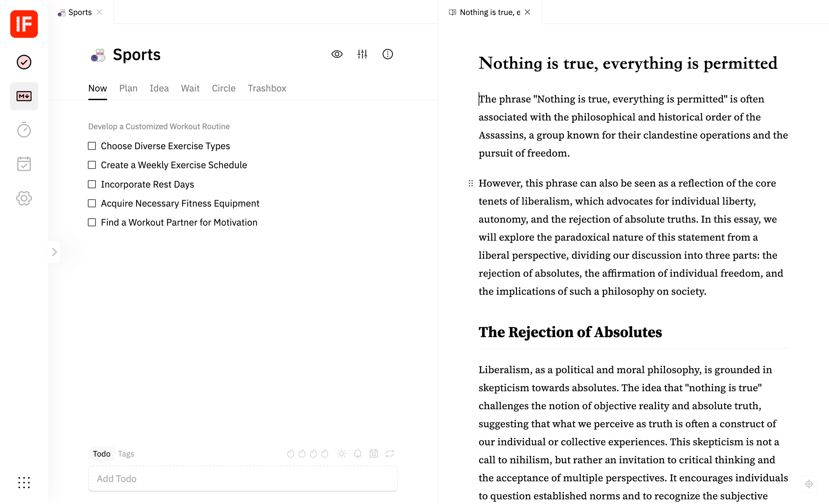Open the dots grid apps menu

(x=24, y=483)
